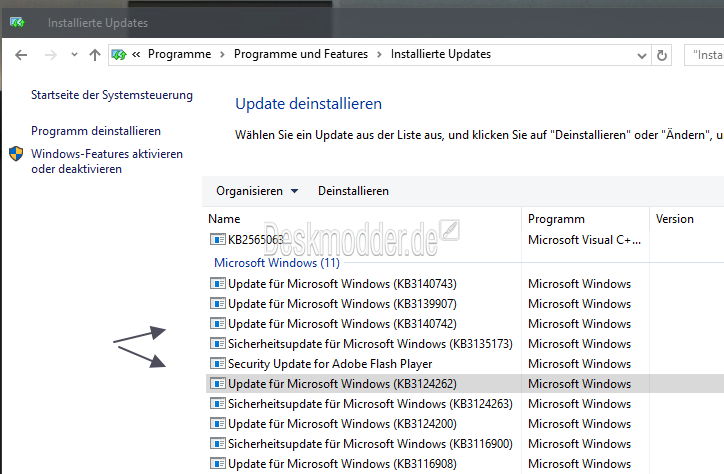Click the back navigation arrow
The height and width of the screenshot is (474, 724).
click(x=21, y=55)
